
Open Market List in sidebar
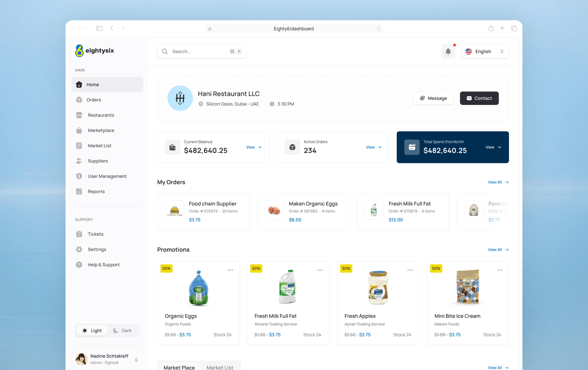[107, 146]
